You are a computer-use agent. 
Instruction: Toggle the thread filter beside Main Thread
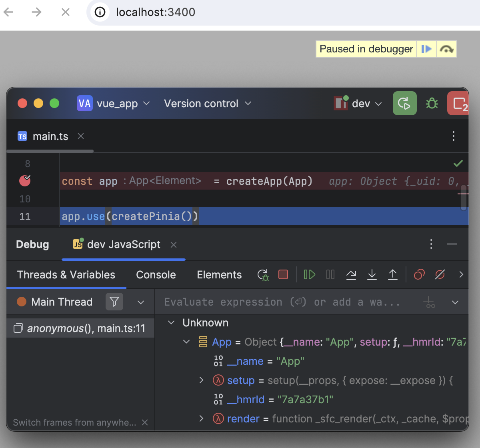[x=114, y=302]
